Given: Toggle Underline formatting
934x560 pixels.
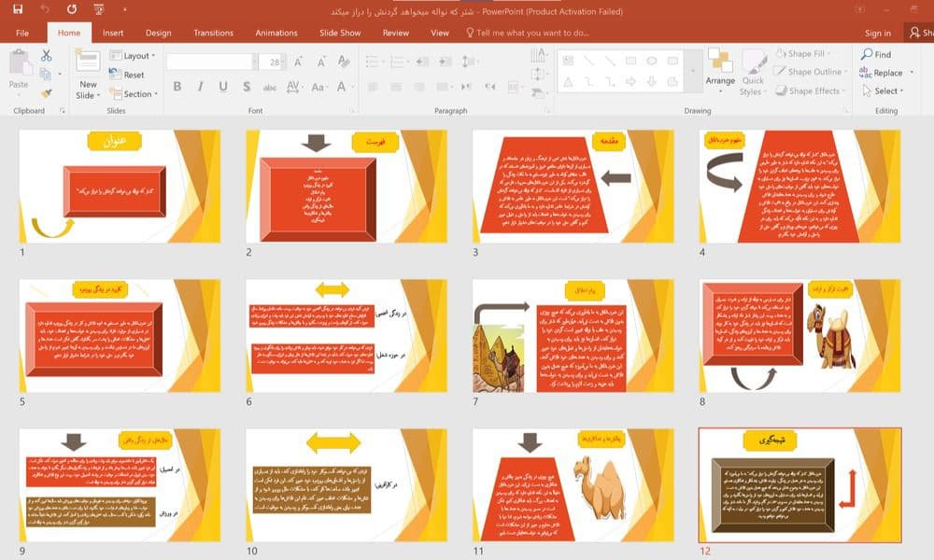Looking at the screenshot, I should [223, 87].
